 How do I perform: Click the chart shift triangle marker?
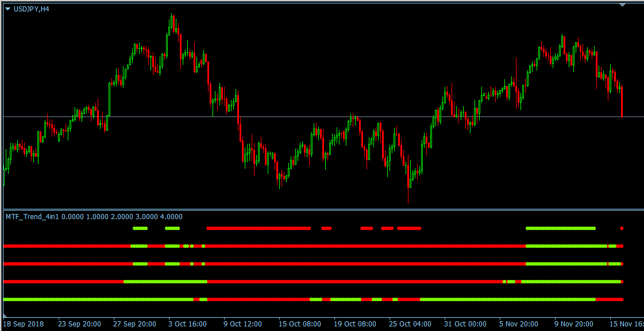click(x=622, y=6)
